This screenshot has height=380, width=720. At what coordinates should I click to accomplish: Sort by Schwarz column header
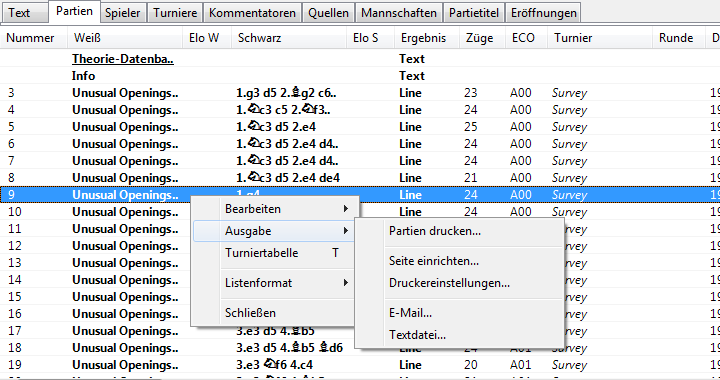tap(289, 38)
